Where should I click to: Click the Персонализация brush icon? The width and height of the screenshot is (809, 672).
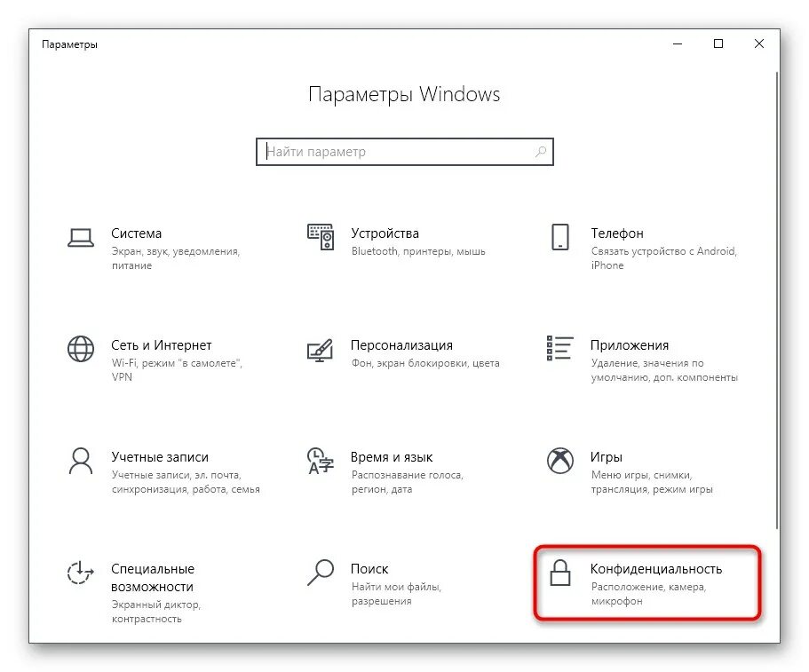click(x=320, y=350)
